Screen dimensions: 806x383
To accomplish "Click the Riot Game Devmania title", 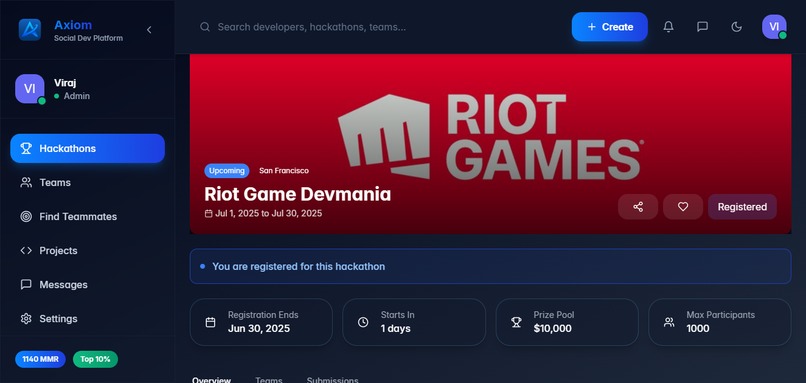I will click(298, 194).
